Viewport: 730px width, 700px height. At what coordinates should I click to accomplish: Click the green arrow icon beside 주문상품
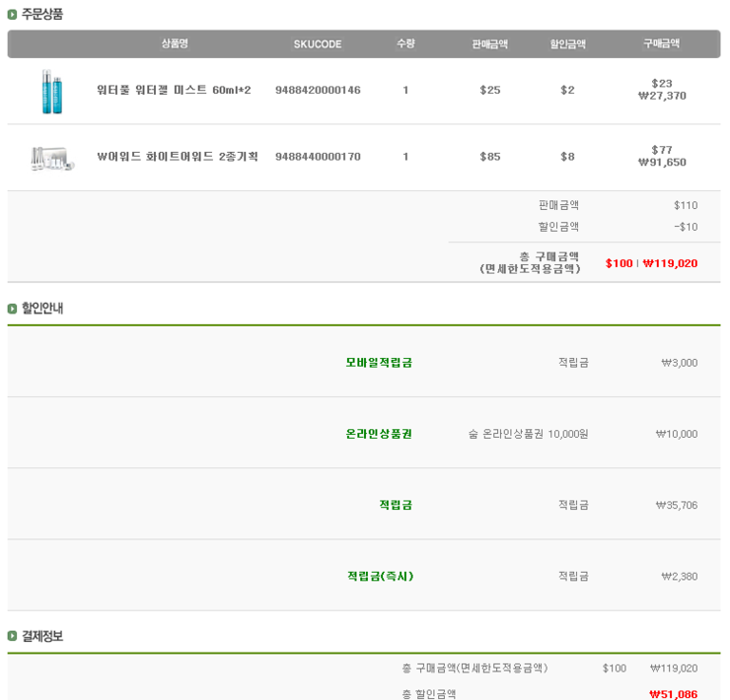click(12, 15)
